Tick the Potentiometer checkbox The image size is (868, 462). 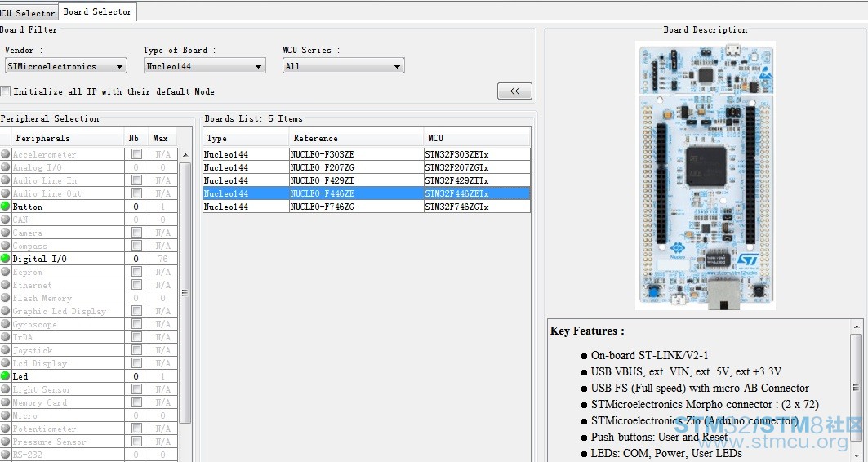[x=136, y=429]
